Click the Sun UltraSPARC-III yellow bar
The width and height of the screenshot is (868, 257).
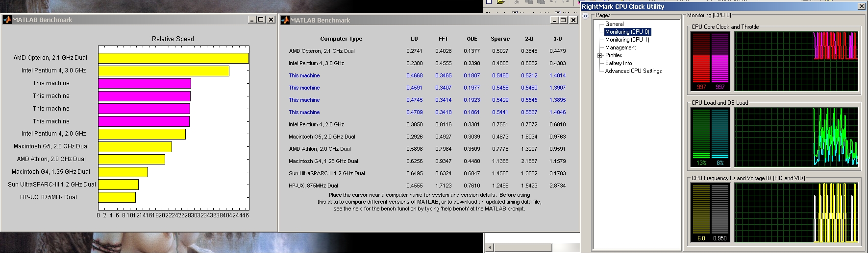(x=119, y=185)
